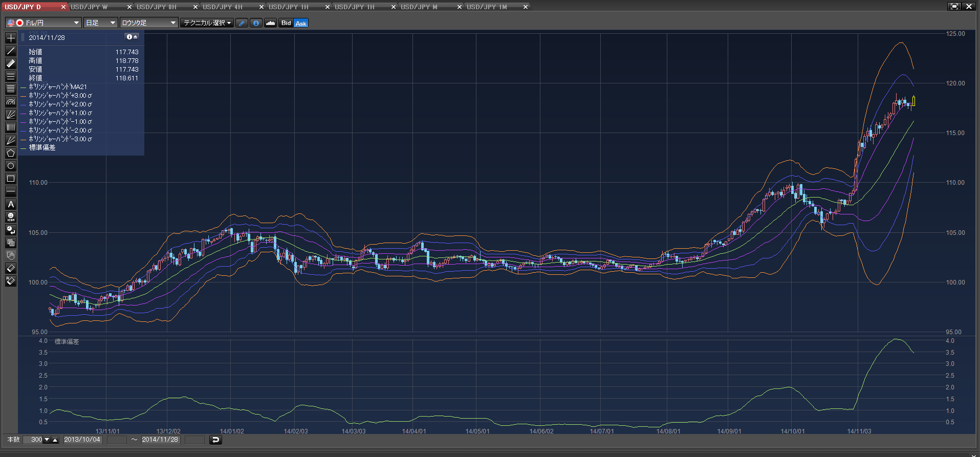Screen dimensions: 980x457
Task: Click the clock with return arrow tool
Action: (11, 230)
